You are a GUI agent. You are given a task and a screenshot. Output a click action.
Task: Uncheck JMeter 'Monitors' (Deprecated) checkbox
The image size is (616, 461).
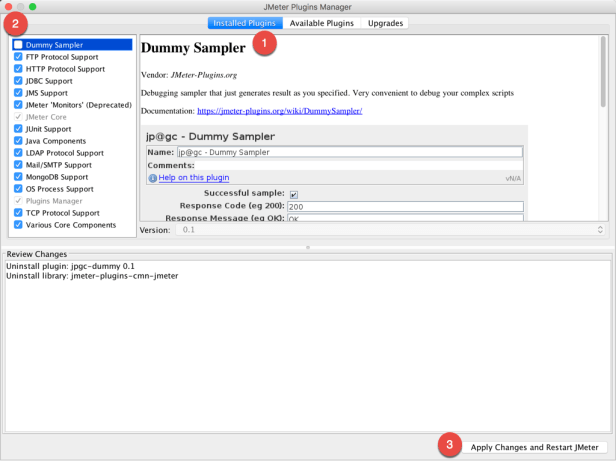pos(18,105)
